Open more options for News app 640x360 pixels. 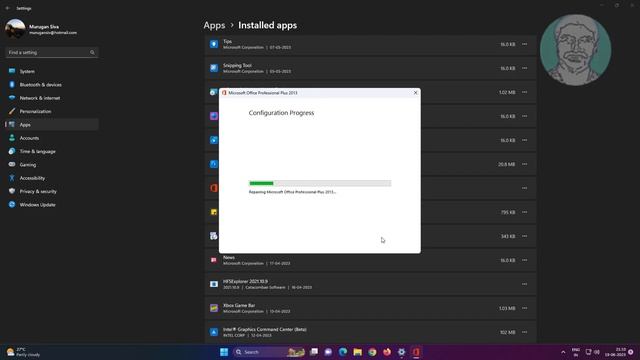point(524,260)
